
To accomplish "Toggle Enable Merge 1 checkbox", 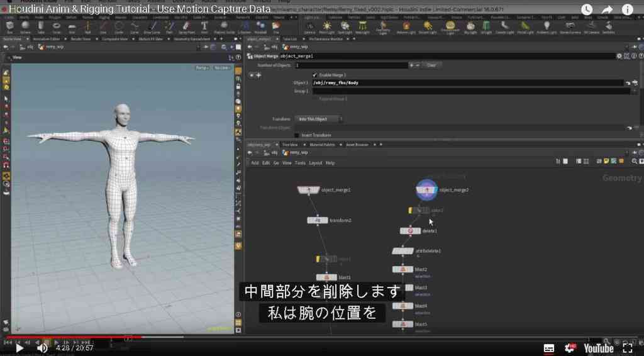I will coord(315,75).
